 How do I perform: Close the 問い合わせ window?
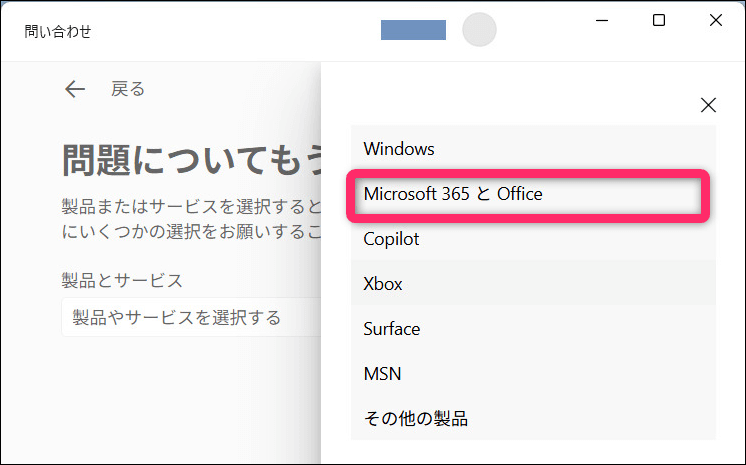pos(716,20)
